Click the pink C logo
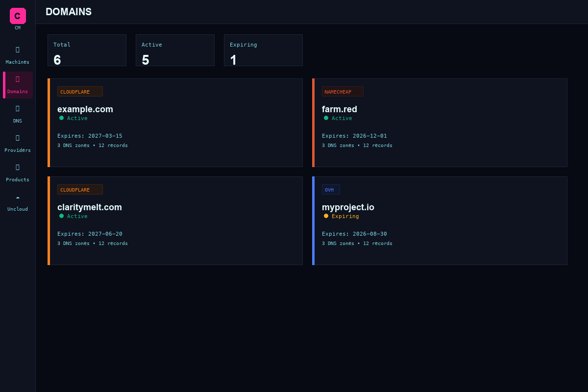This screenshot has width=588, height=392. point(18,16)
